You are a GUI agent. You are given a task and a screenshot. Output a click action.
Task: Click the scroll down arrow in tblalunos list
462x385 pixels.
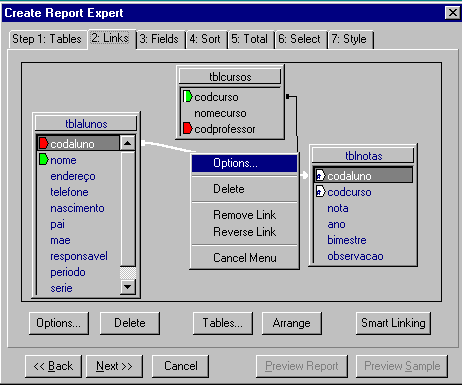tap(127, 286)
